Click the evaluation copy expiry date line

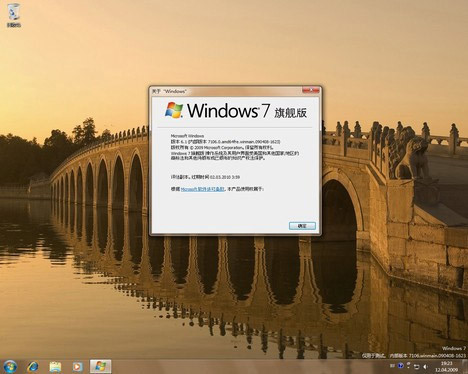pyautogui.click(x=205, y=177)
